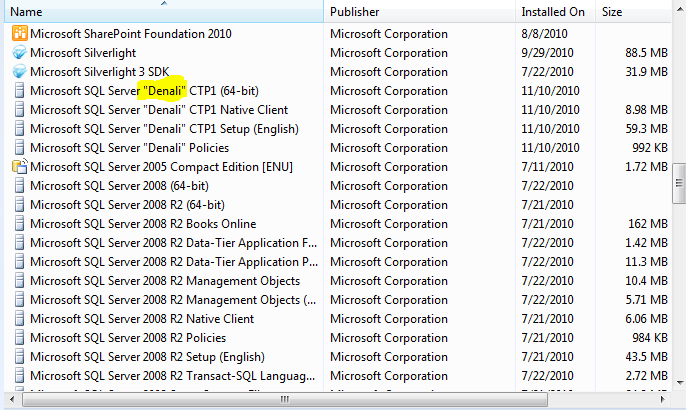
Task: Click icon beside "Denali" CTP1 Setup (English)
Action: (20, 129)
